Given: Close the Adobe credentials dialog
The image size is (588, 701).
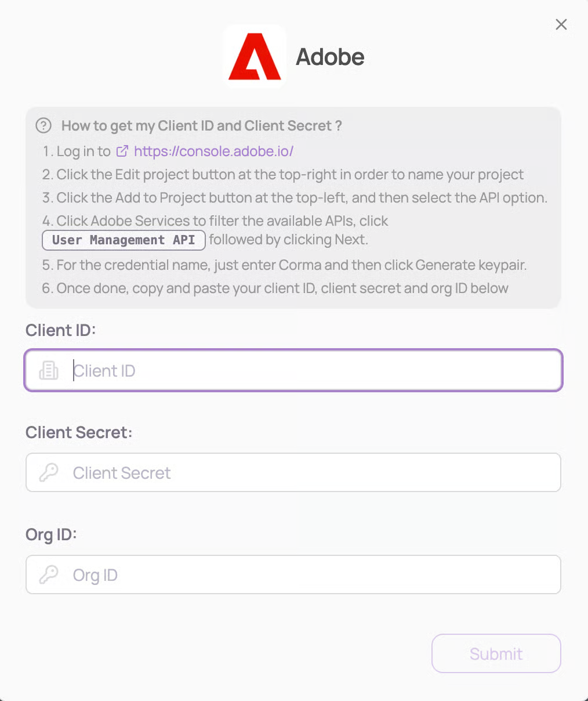Looking at the screenshot, I should (x=561, y=24).
